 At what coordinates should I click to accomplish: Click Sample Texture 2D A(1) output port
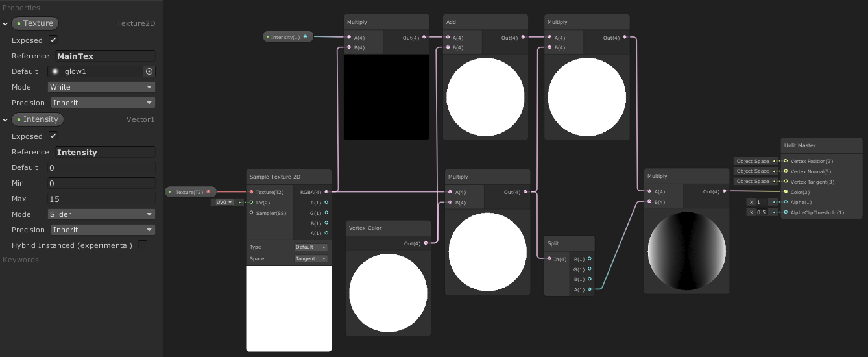326,233
